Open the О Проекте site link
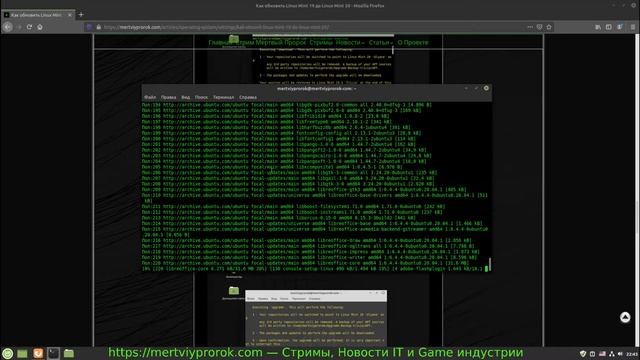The height and width of the screenshot is (360, 640). coord(413,42)
